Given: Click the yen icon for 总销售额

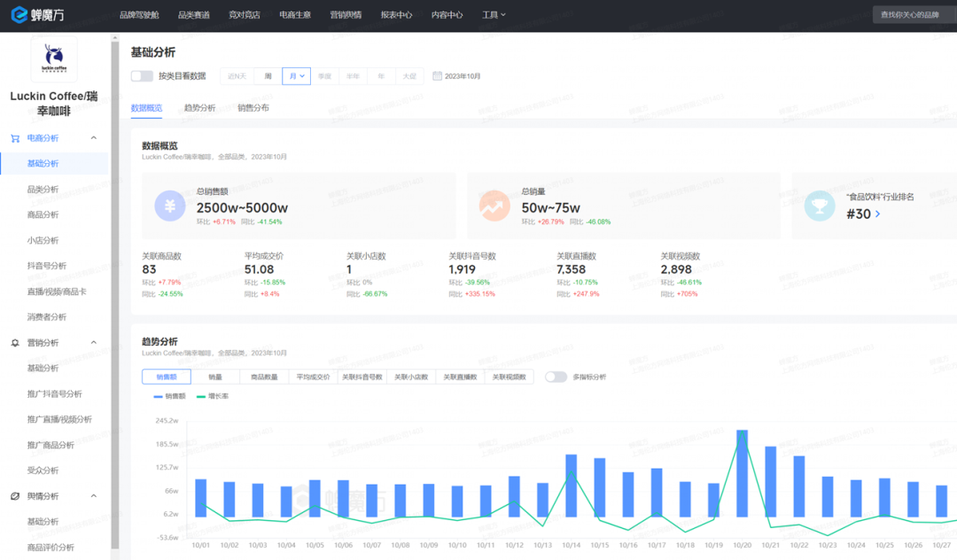Looking at the screenshot, I should (169, 206).
